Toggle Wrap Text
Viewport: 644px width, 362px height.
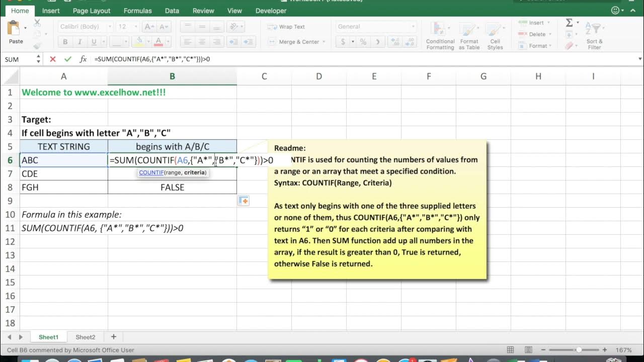coord(287,27)
